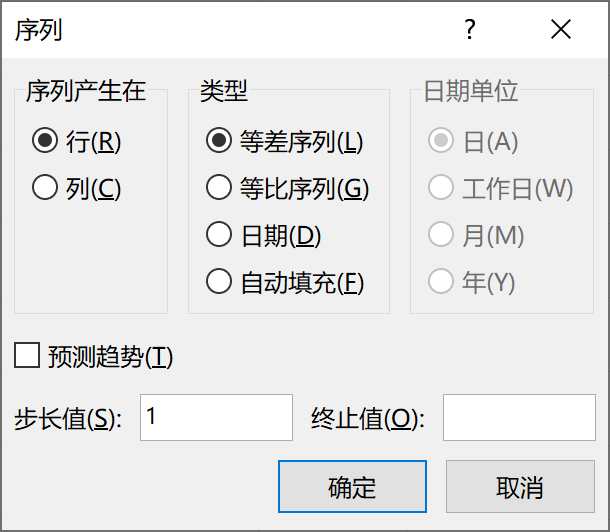Viewport: 610px width, 532px height.
Task: Click the 步长值 step value input field
Action: click(x=216, y=418)
